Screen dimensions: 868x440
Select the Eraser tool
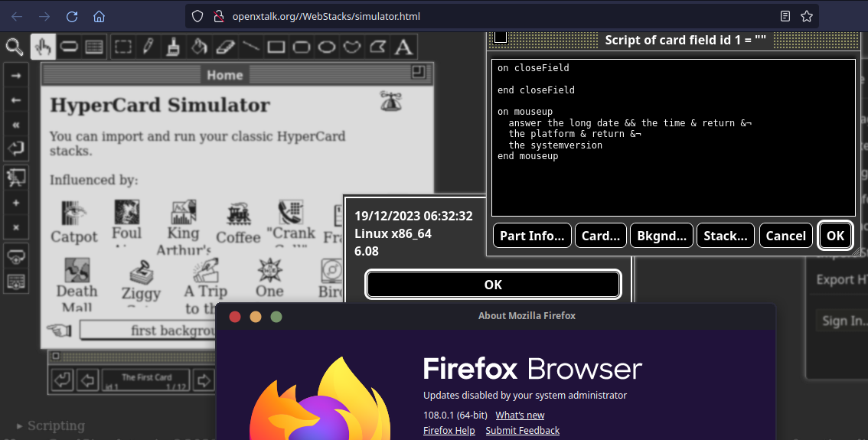(225, 47)
